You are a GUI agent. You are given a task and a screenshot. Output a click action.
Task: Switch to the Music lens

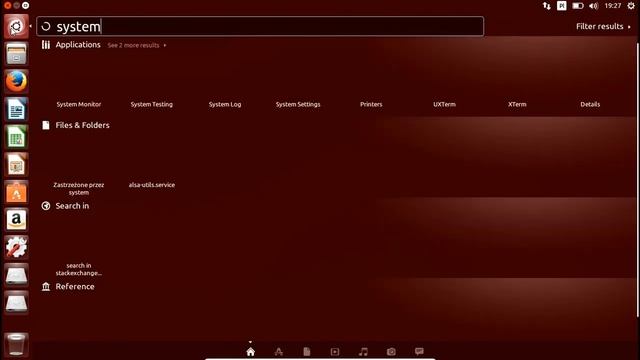[x=363, y=351]
